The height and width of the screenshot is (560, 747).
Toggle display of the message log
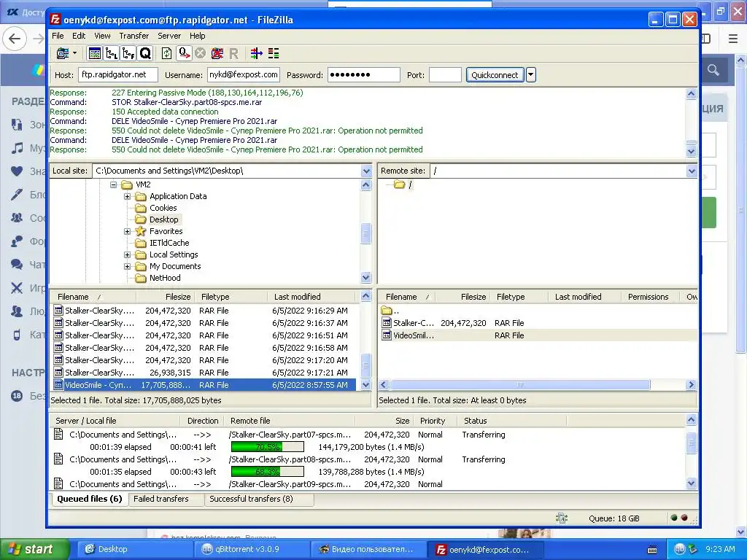point(95,53)
